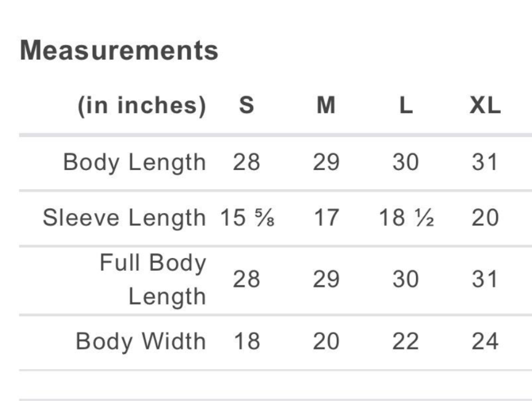Image resolution: width=532 pixels, height=401 pixels.
Task: Click the Body Length row label
Action: pyautogui.click(x=135, y=163)
